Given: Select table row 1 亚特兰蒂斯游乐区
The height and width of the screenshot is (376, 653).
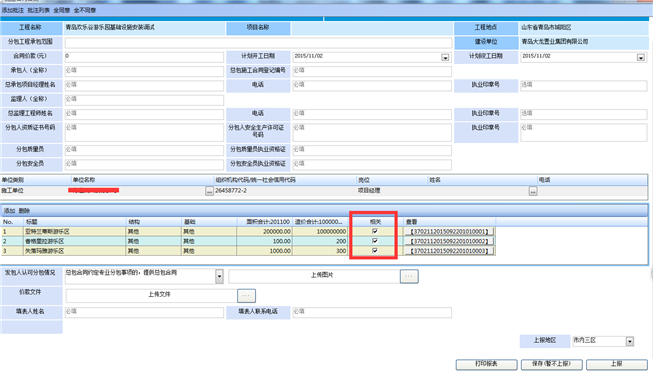Looking at the screenshot, I should pyautogui.click(x=248, y=232).
